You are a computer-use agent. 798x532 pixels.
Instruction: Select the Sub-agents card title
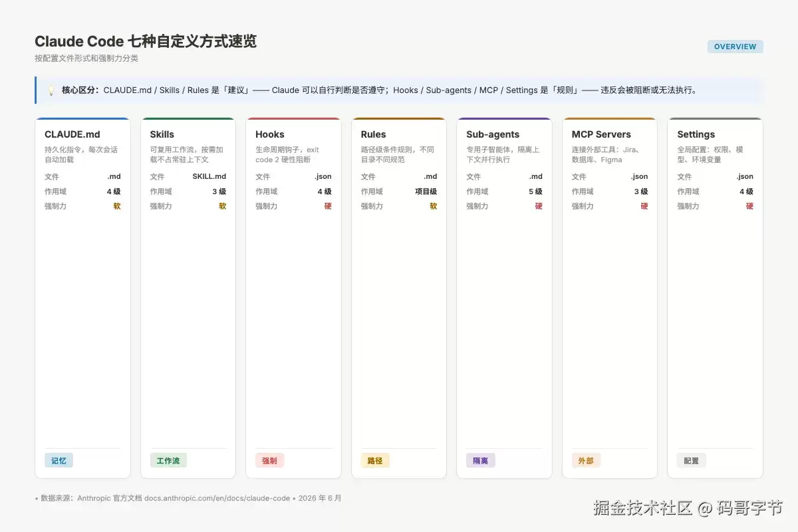(x=493, y=134)
